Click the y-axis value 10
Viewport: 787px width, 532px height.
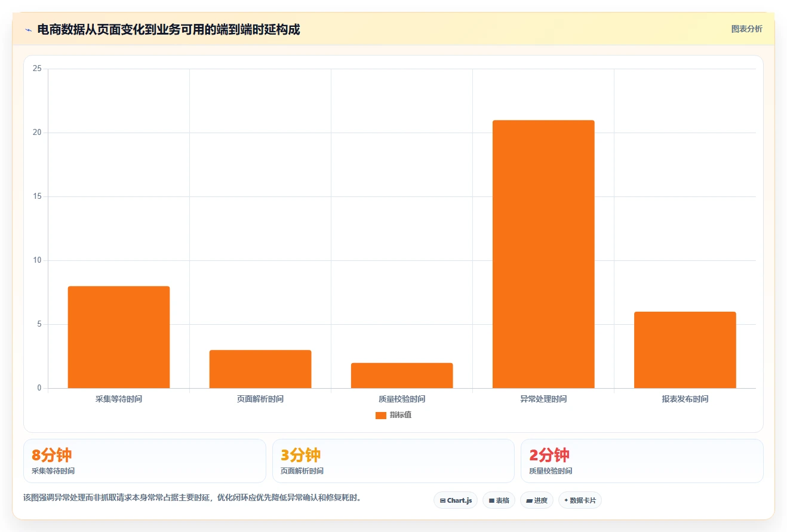[37, 260]
